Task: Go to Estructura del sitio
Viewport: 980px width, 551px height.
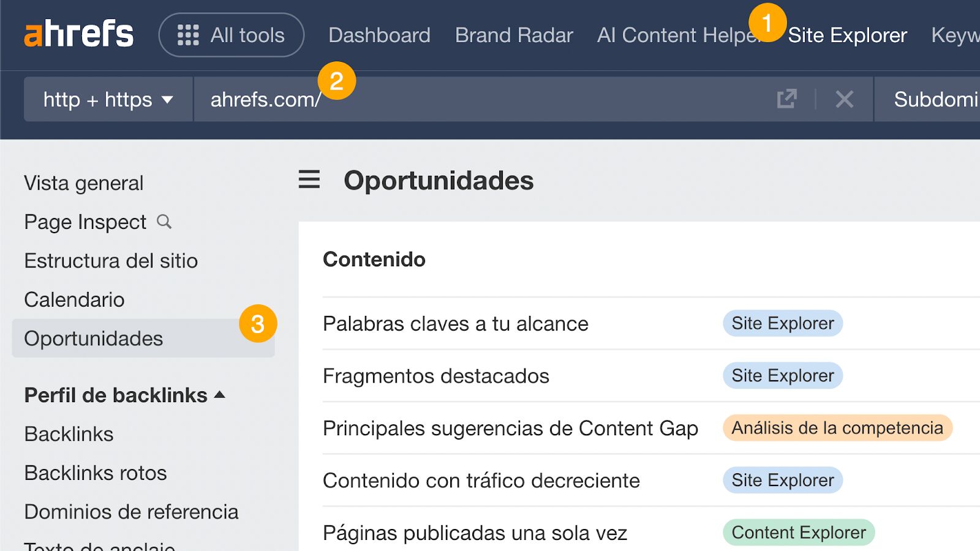Action: [x=110, y=261]
